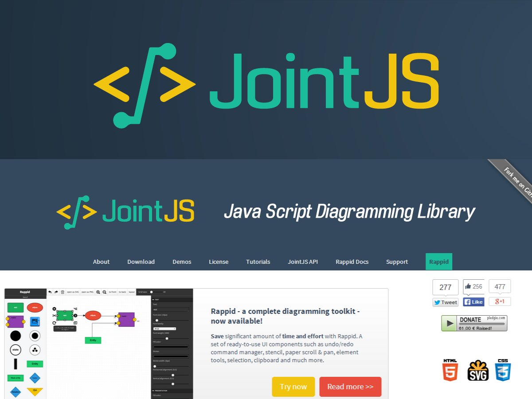Select the highlighted Rappid nav tab

[x=439, y=262]
